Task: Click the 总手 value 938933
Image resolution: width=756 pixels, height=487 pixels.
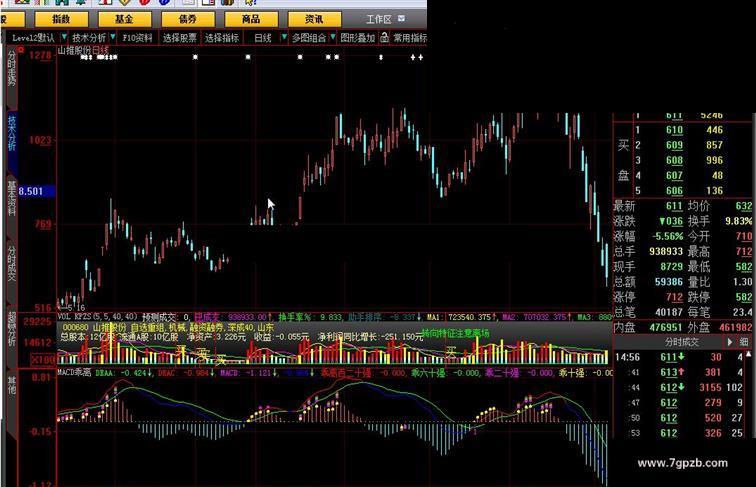Action: 666,251
